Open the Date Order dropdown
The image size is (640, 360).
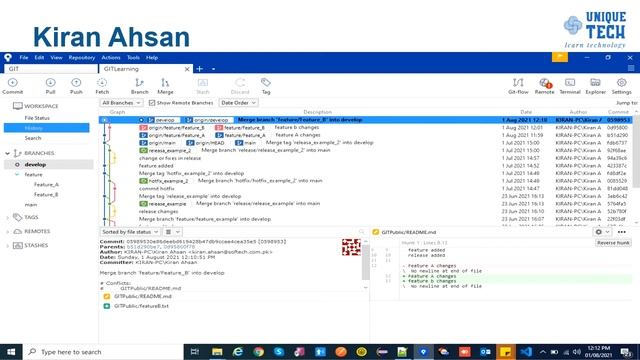(x=238, y=103)
